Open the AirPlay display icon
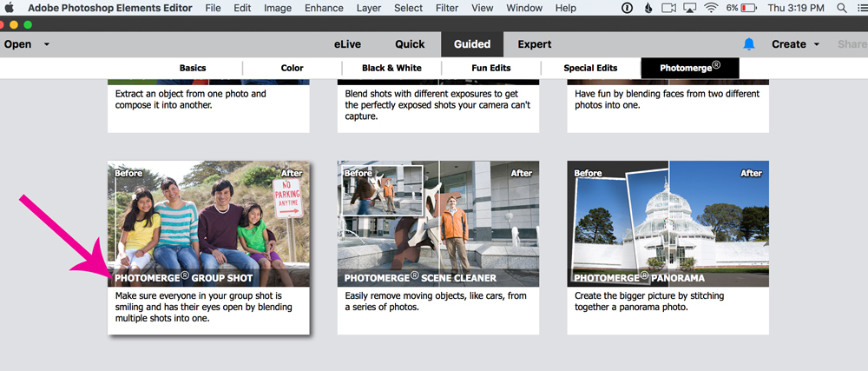Viewport: 868px width, 371px height. [689, 8]
